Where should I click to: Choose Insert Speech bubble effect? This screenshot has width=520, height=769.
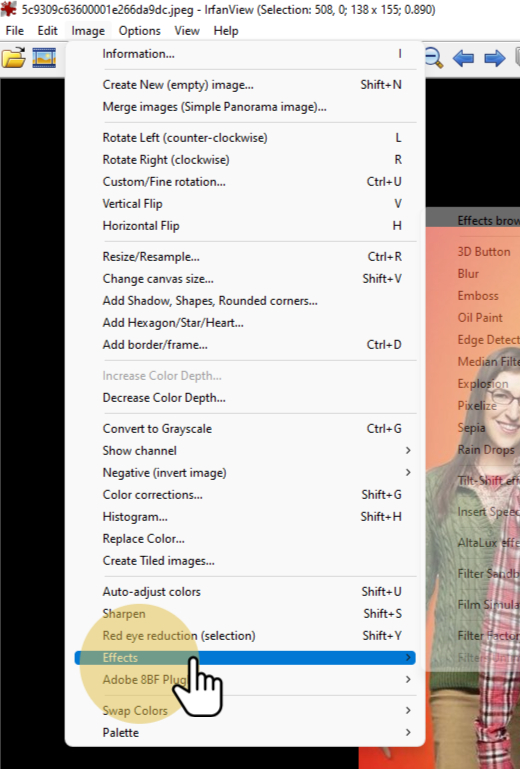point(488,513)
